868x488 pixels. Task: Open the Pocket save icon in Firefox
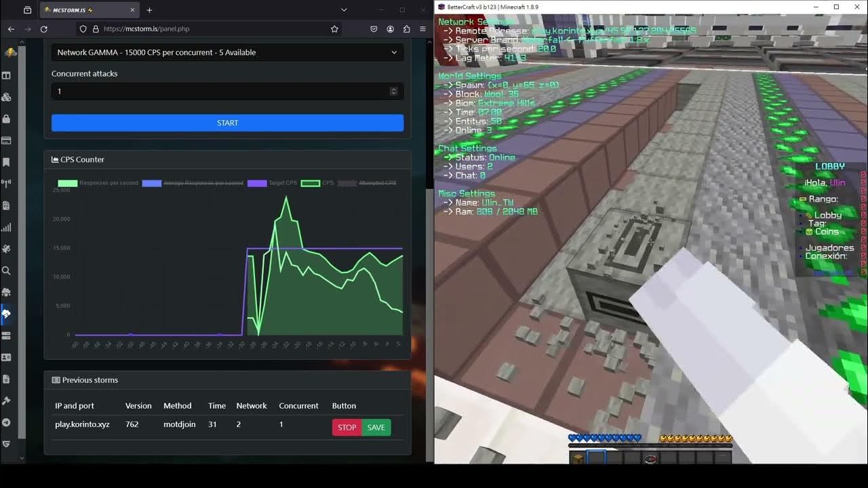374,29
